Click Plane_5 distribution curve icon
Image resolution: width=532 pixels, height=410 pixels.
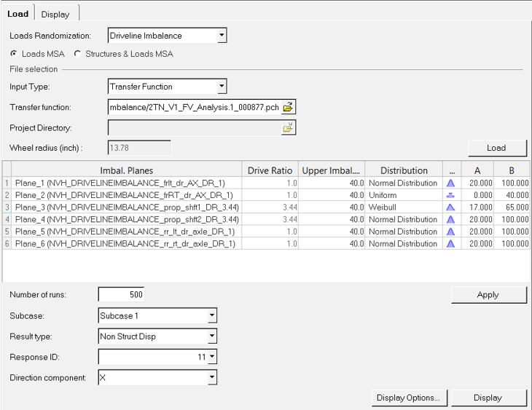[450, 232]
